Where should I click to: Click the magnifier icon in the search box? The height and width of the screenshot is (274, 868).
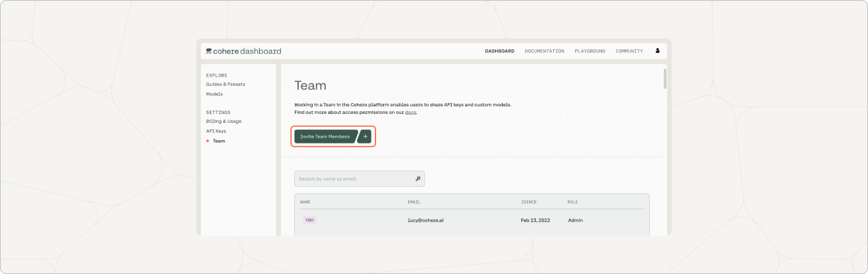pos(418,179)
